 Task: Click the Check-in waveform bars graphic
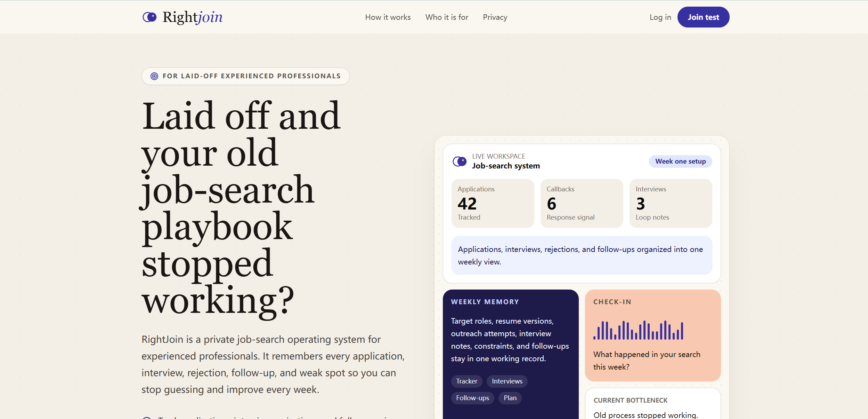tap(639, 330)
